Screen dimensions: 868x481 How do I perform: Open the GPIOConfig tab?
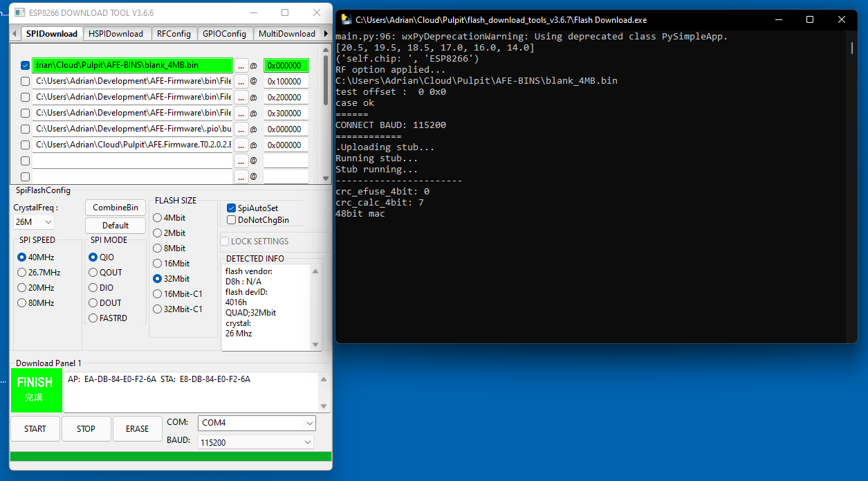point(224,33)
